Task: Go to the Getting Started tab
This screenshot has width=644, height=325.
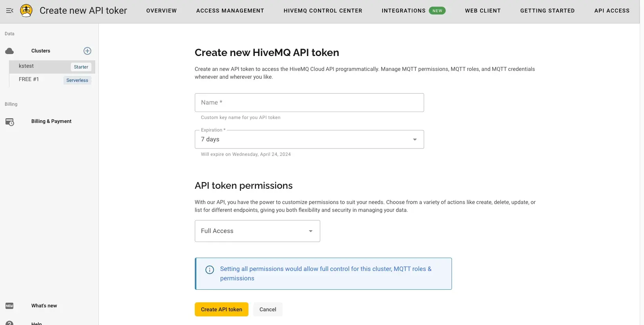Action: click(548, 11)
